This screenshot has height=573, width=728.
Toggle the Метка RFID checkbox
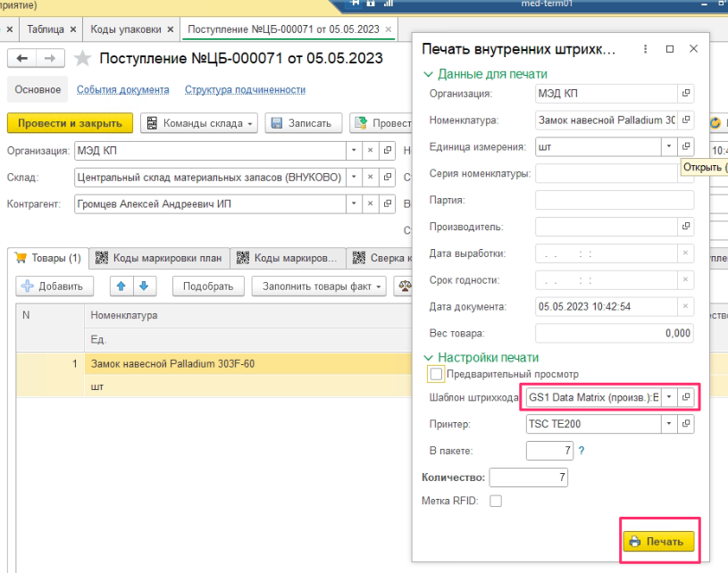[x=496, y=501]
